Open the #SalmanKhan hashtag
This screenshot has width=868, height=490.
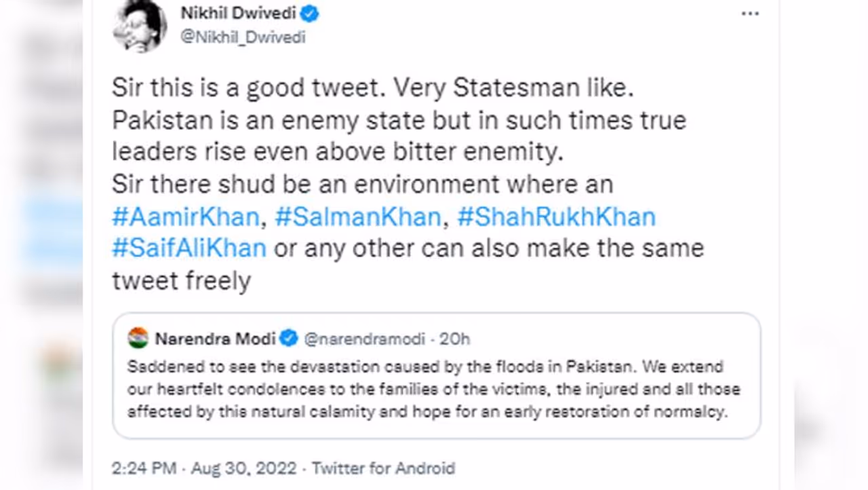click(357, 216)
